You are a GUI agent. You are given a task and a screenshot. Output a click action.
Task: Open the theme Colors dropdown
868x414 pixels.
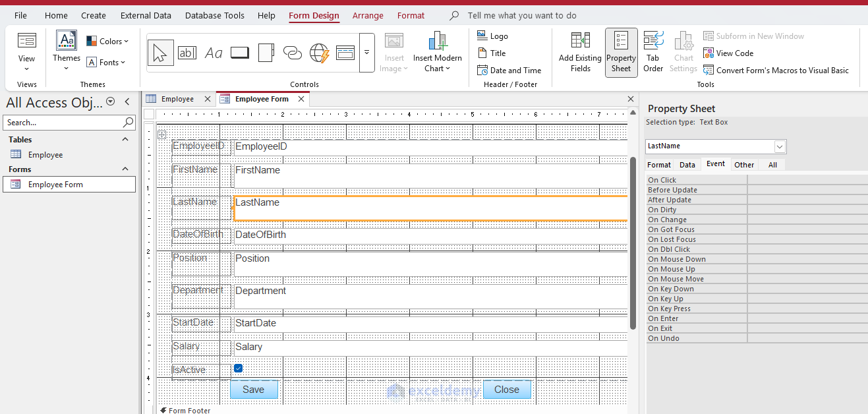pos(107,41)
